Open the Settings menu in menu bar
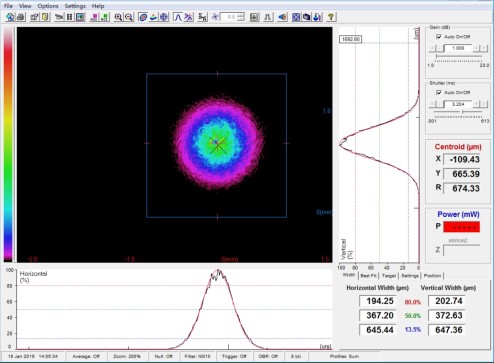The width and height of the screenshot is (494, 363). click(75, 6)
